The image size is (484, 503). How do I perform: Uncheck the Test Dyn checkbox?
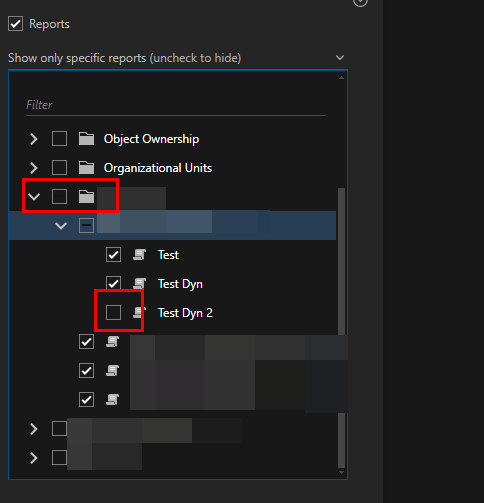(113, 283)
